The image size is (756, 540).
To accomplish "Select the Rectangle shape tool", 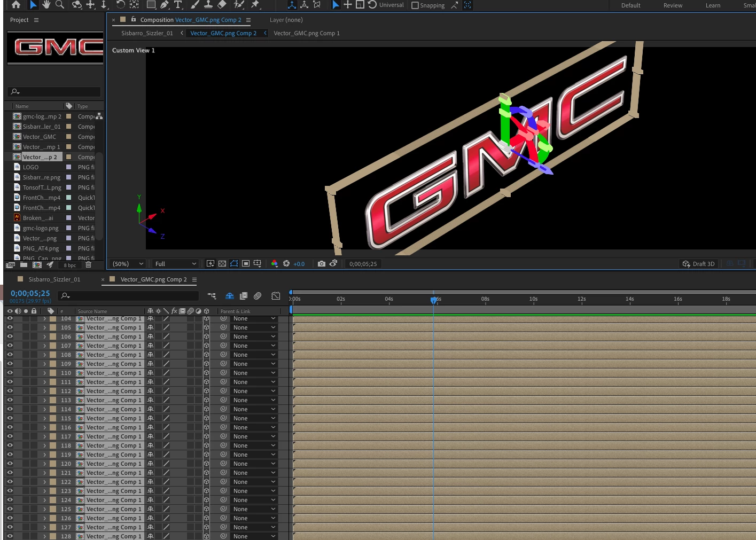I will [151, 5].
